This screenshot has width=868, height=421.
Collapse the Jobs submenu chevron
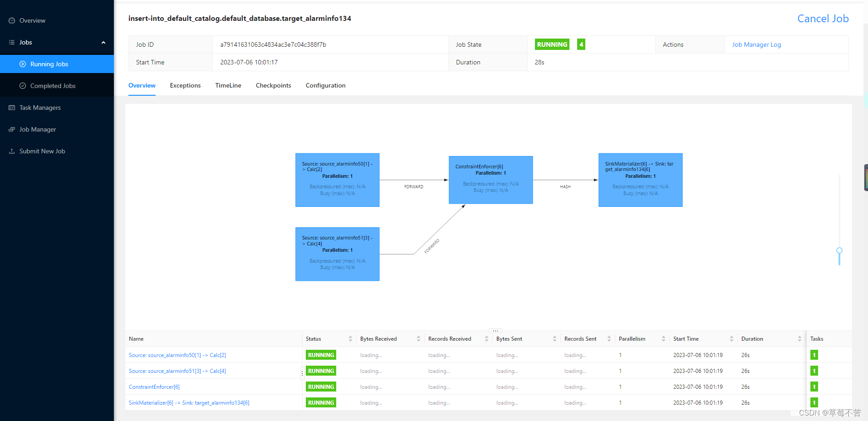[103, 43]
